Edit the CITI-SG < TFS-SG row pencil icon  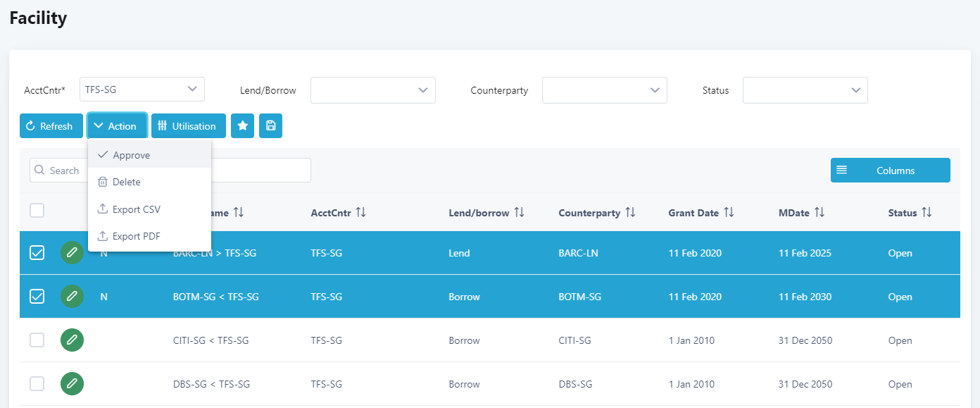72,340
